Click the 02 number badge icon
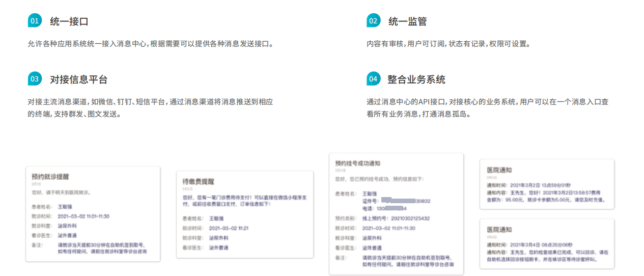 tap(373, 21)
